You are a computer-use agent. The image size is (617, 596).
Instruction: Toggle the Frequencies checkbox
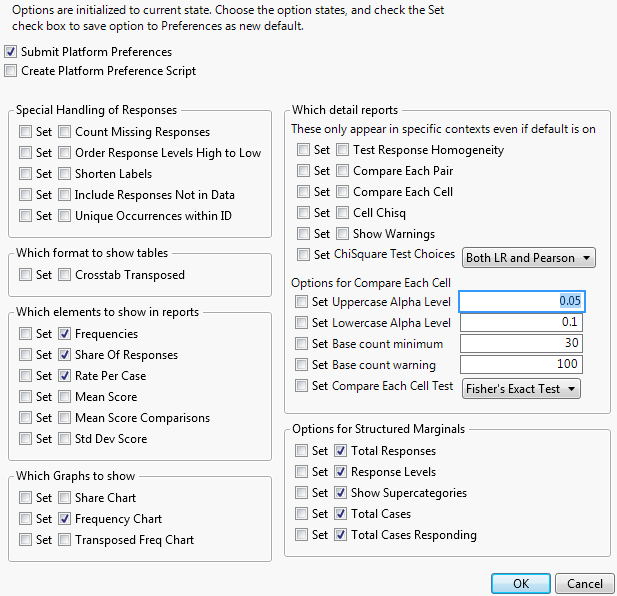point(65,334)
